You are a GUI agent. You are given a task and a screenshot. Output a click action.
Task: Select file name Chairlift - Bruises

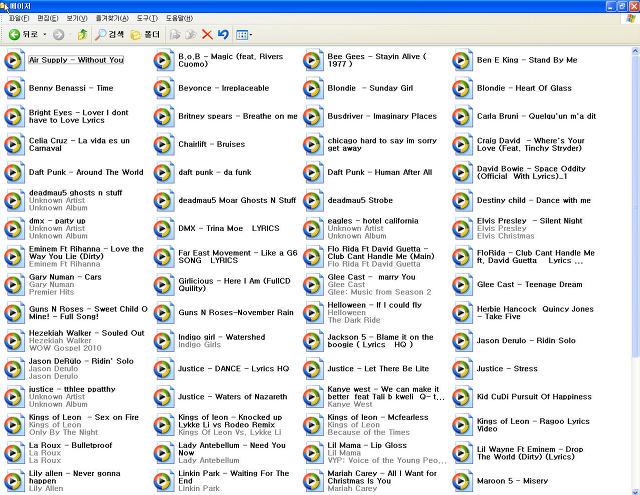pos(211,144)
